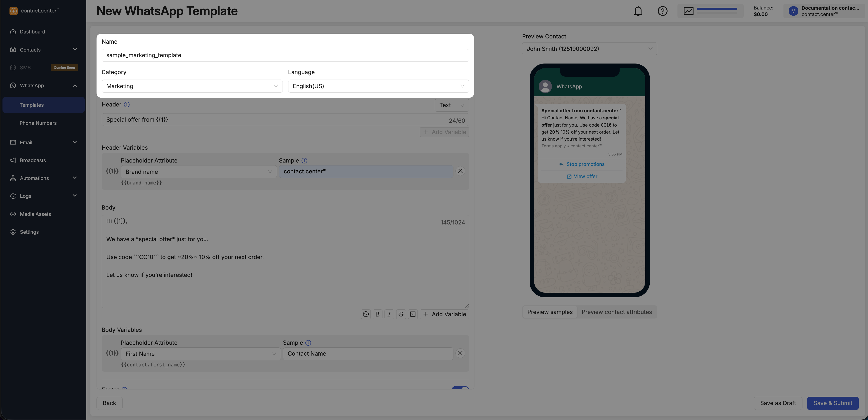Apply italic formatting to body text
Viewport: 868px width, 420px height.
tap(389, 314)
